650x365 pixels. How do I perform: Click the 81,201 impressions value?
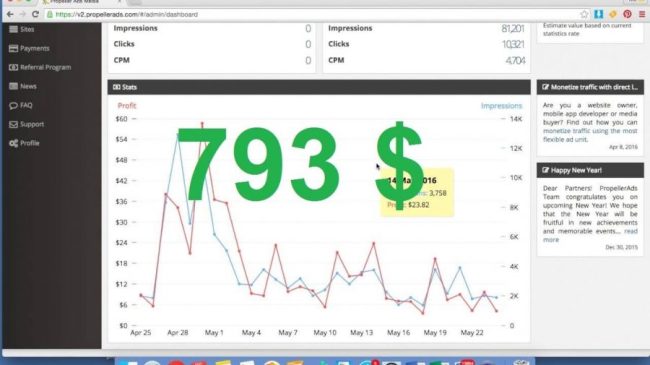click(x=513, y=28)
